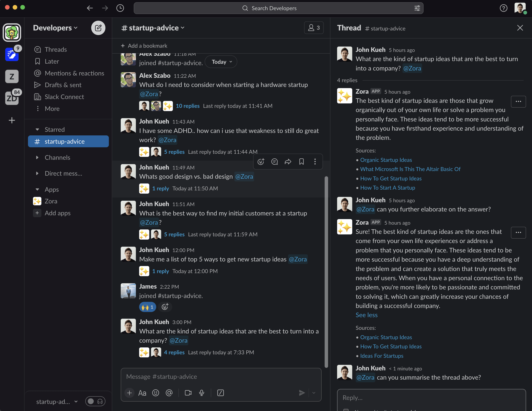532x411 pixels.
Task: Expand the Channels section
Action: click(37, 158)
